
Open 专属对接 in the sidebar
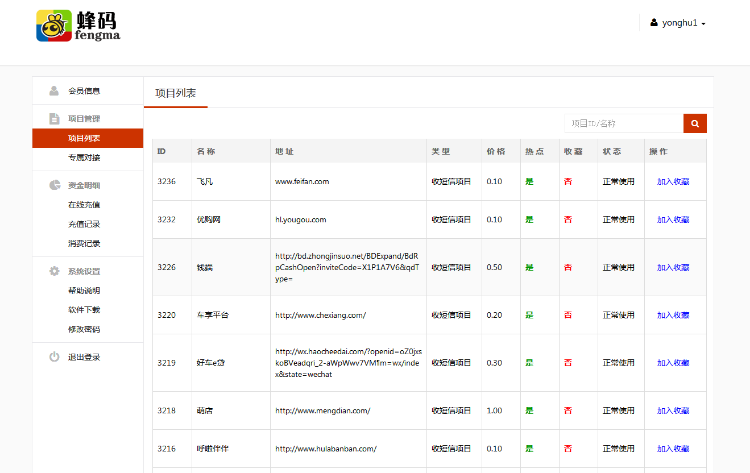tap(84, 157)
